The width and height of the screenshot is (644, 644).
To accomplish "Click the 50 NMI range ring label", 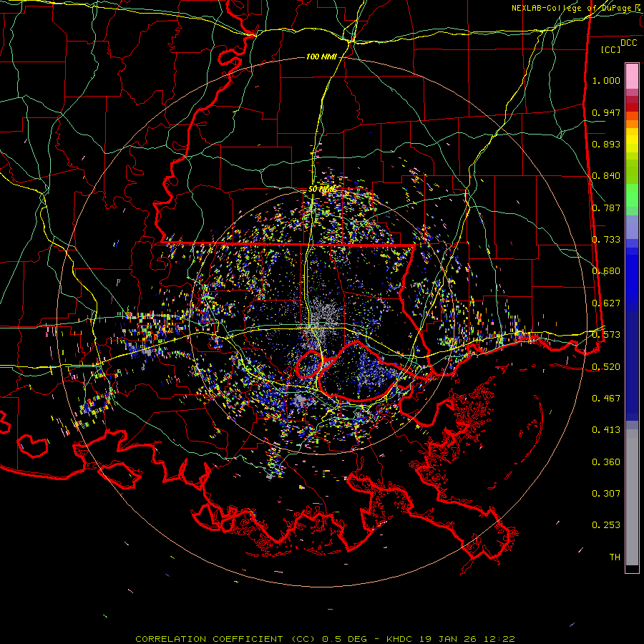I will (321, 189).
